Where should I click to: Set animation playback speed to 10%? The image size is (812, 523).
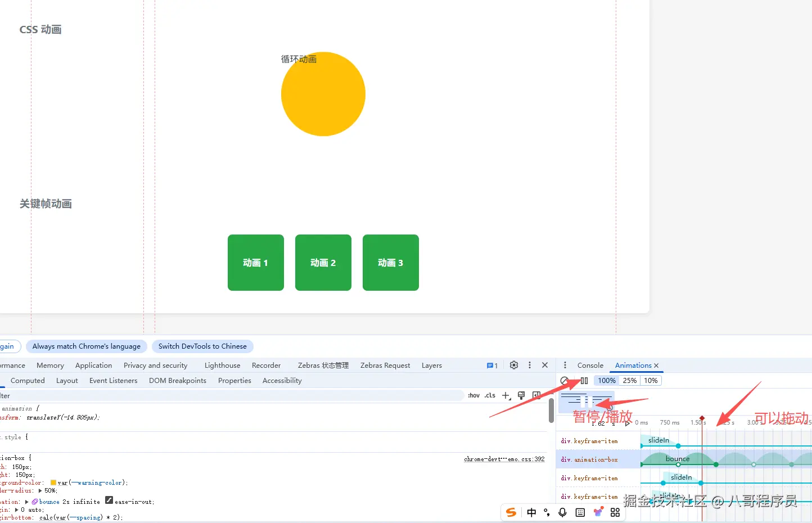click(x=651, y=380)
